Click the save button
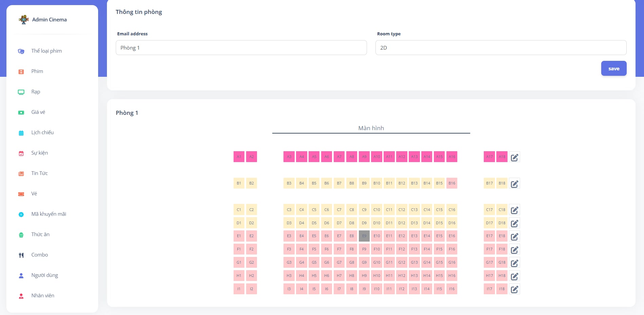Image resolution: width=644 pixels, height=315 pixels. tap(614, 68)
